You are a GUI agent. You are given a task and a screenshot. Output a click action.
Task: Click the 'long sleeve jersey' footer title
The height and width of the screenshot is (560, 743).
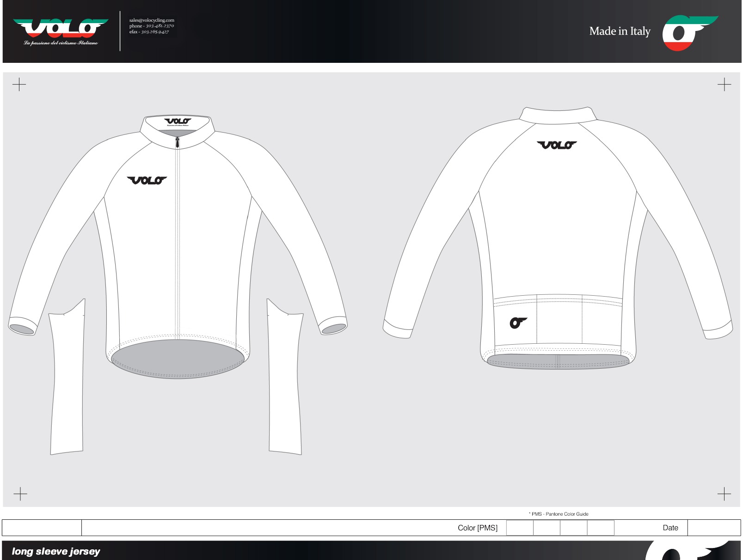pyautogui.click(x=56, y=551)
